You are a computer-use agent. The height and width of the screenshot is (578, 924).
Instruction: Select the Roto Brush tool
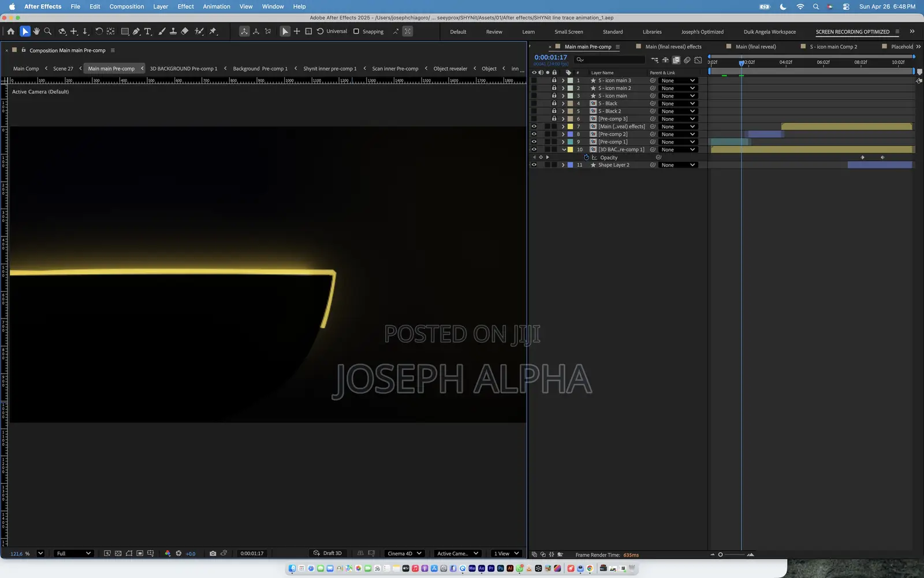199,31
